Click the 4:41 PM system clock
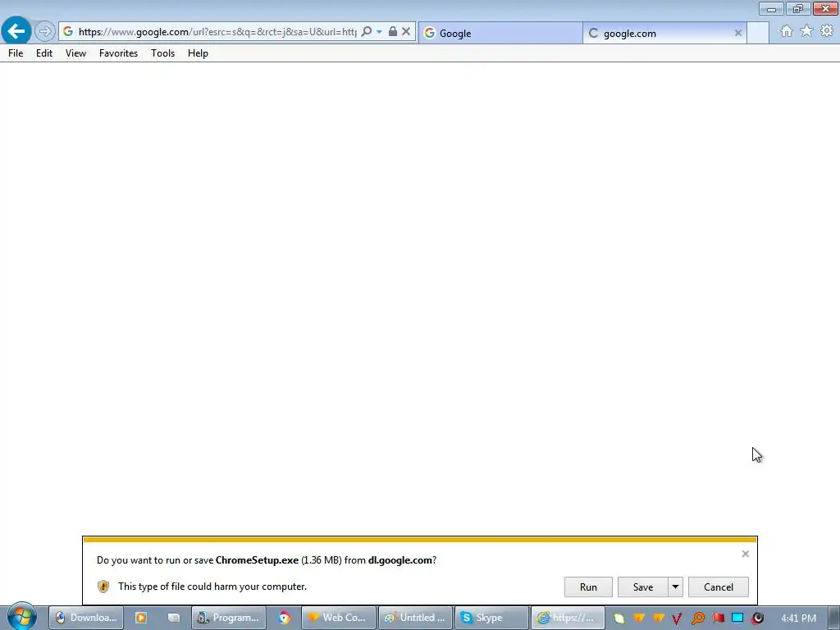Screen dimensions: 840x630 point(798,619)
